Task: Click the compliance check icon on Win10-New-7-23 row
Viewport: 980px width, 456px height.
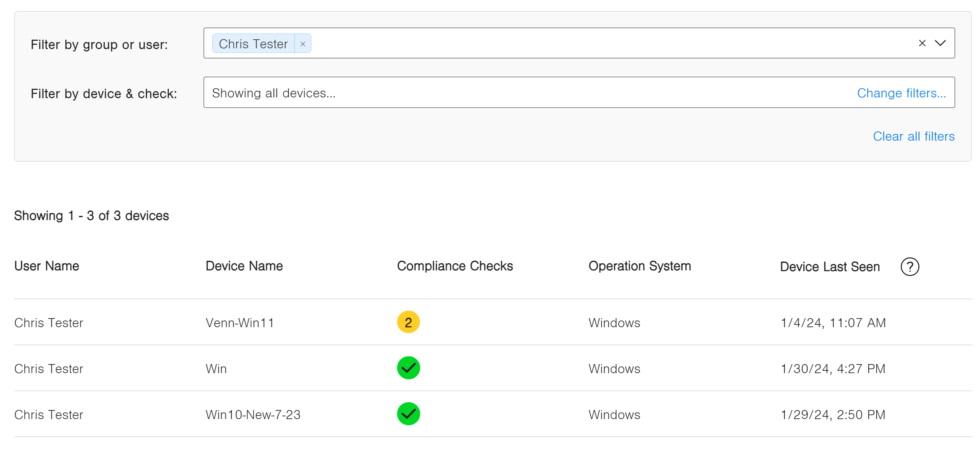Action: click(x=408, y=414)
